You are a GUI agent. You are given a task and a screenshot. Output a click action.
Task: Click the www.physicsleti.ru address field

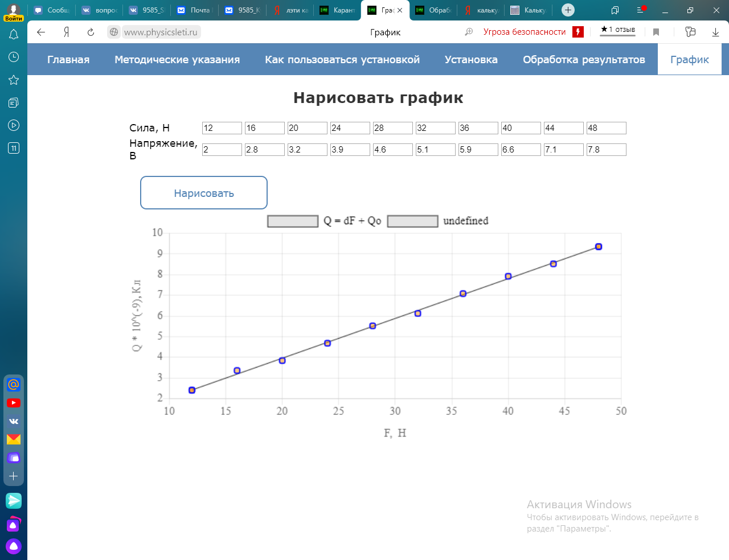(161, 32)
